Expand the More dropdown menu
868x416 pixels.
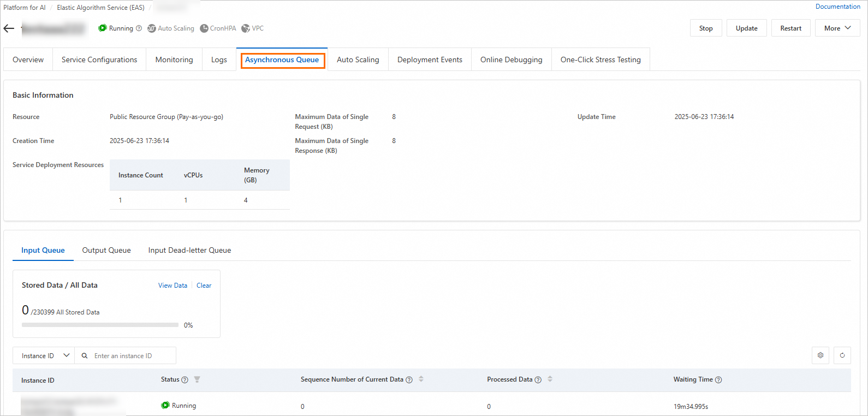(x=837, y=28)
